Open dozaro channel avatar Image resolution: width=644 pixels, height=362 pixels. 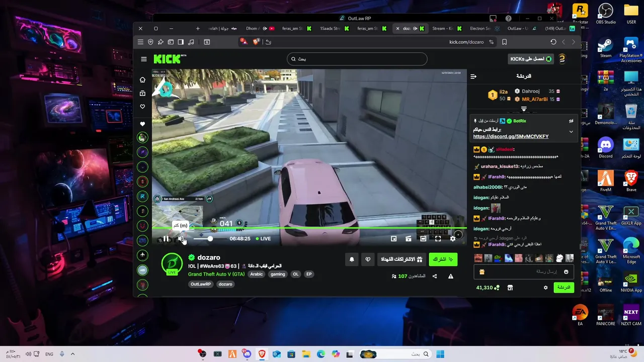pos(172,264)
